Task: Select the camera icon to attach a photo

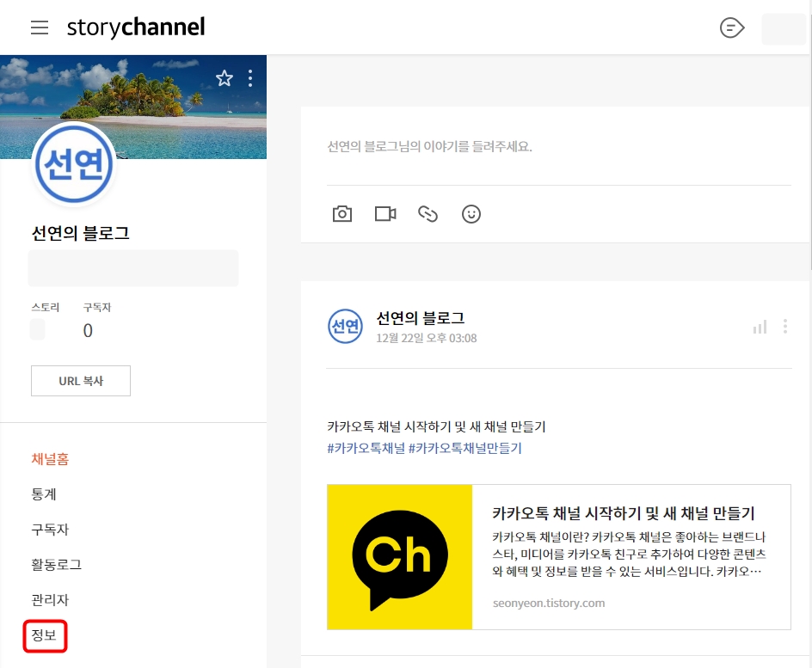Action: point(342,213)
